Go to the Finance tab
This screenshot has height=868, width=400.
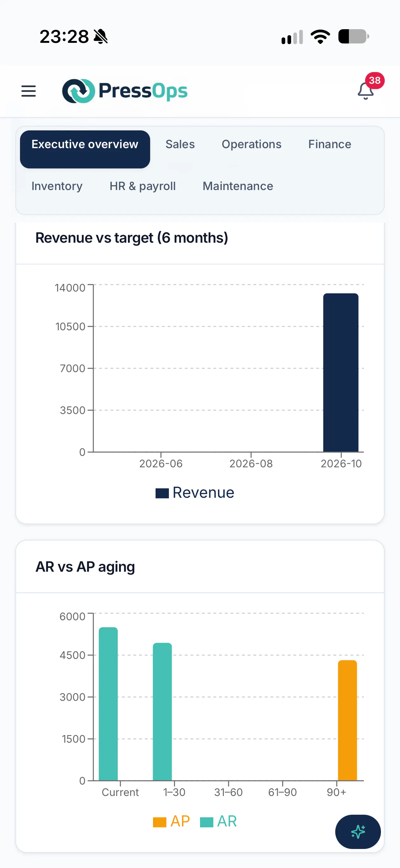point(330,144)
